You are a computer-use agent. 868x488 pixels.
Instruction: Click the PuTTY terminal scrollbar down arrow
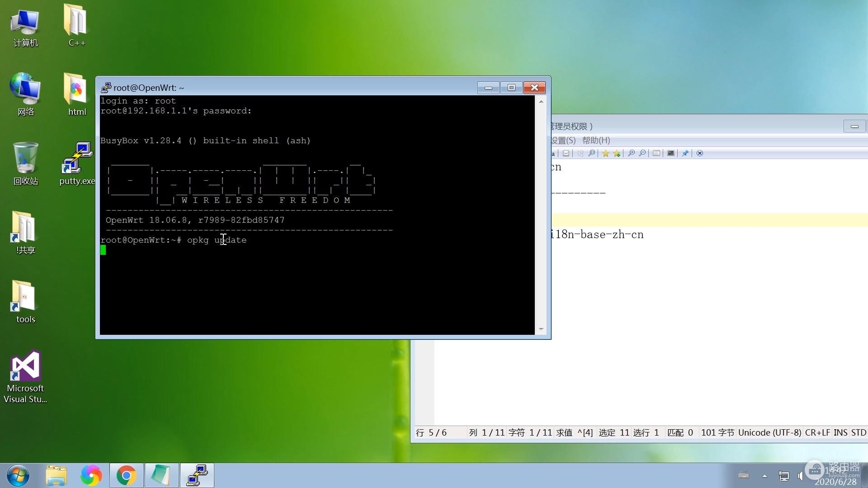[x=541, y=329]
